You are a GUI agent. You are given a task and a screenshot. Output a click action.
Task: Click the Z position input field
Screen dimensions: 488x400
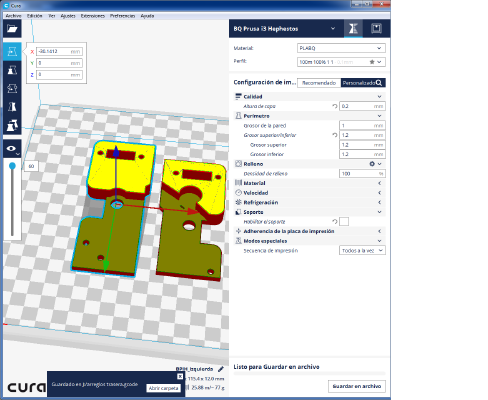click(59, 75)
